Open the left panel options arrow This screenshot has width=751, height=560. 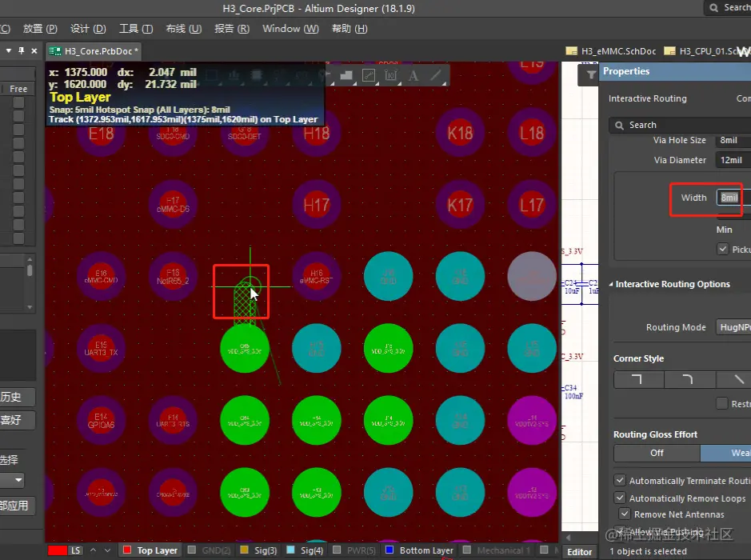click(9, 50)
